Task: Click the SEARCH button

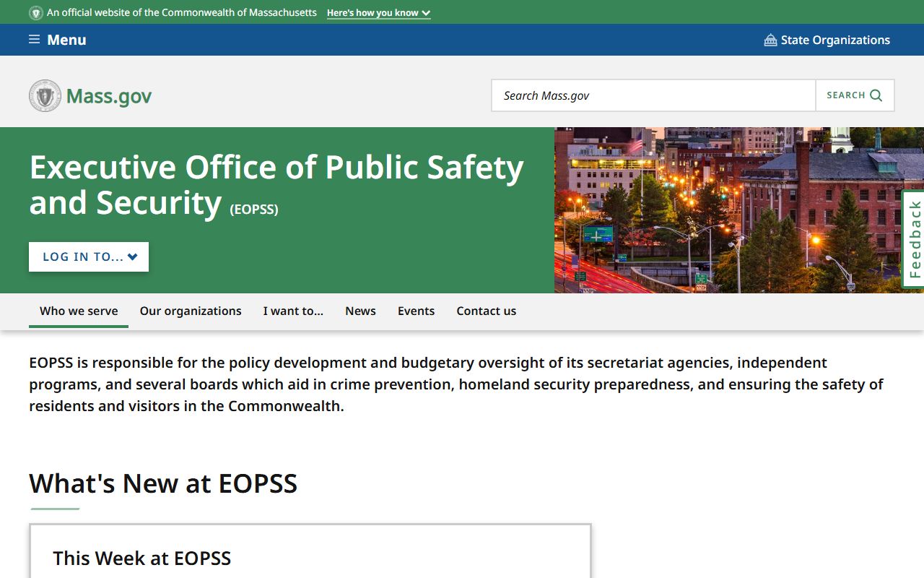Action: pyautogui.click(x=855, y=95)
